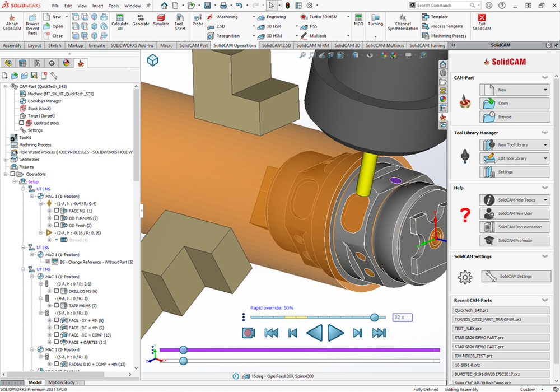Open Channel Synchronization
The height and width of the screenshot is (392, 560).
coord(403,22)
